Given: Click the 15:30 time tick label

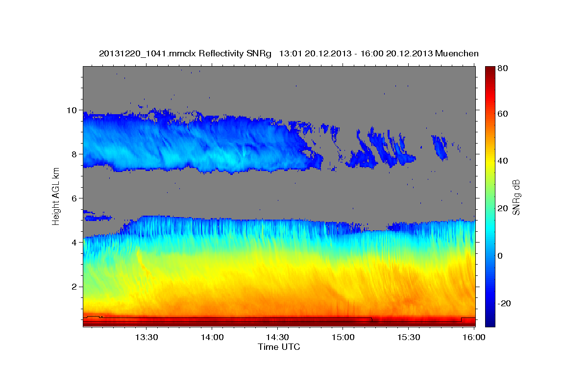Looking at the screenshot, I should (x=409, y=337).
